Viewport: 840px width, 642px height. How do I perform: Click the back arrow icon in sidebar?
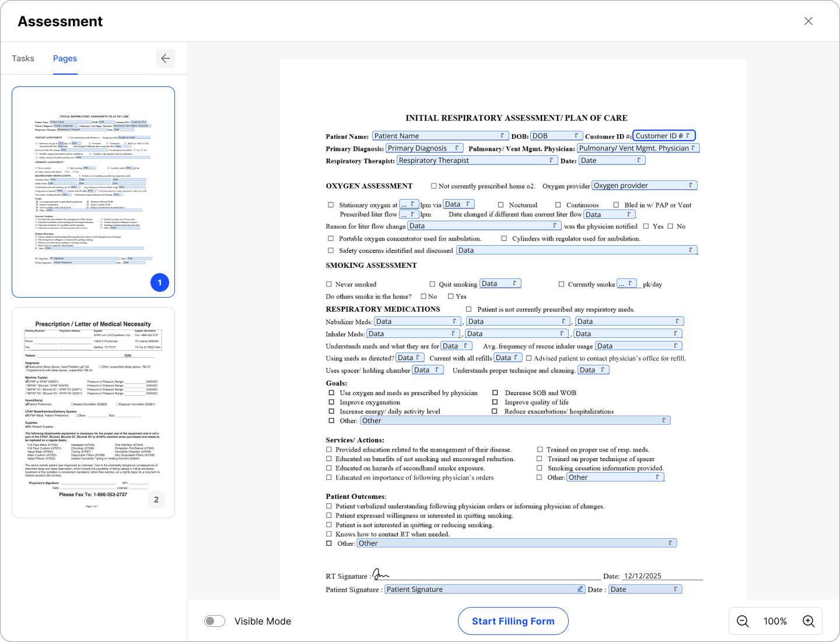click(x=166, y=58)
